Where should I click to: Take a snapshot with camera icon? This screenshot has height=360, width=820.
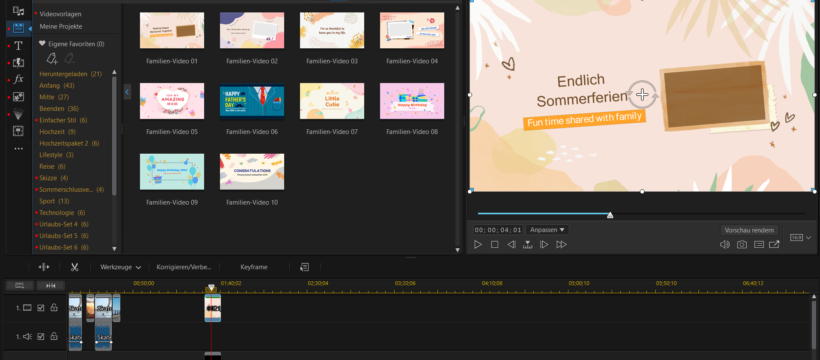(742, 244)
